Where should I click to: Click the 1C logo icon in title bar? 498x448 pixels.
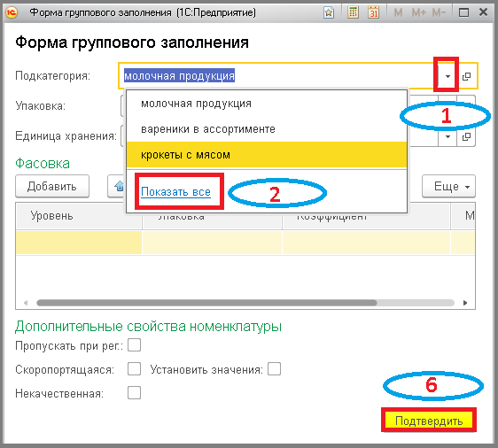click(x=12, y=12)
